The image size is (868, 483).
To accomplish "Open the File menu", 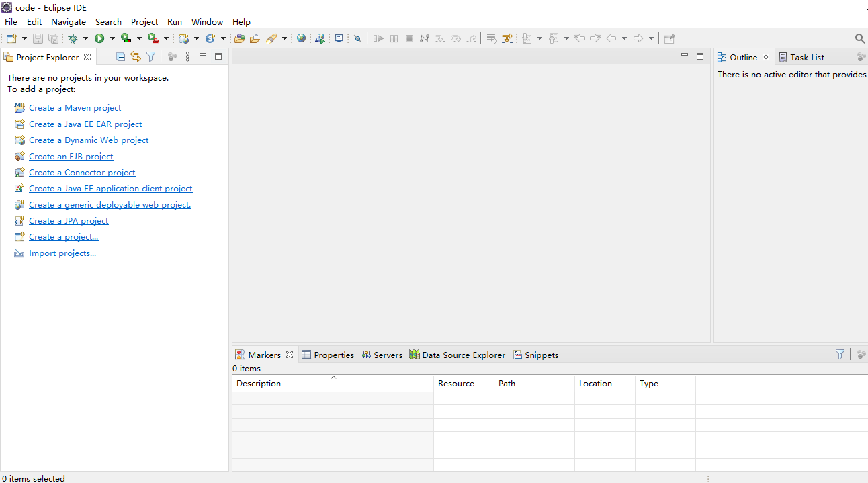I will point(11,21).
